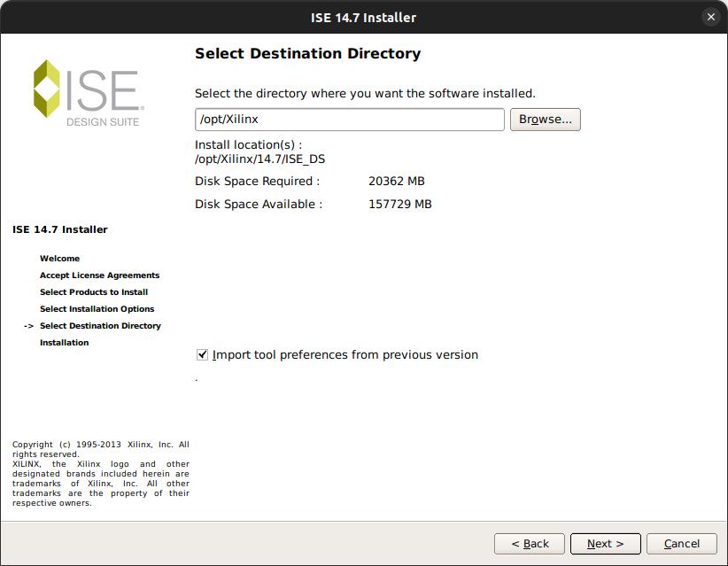This screenshot has height=566, width=728.
Task: Click the Disk Space Available label
Action: click(x=259, y=205)
